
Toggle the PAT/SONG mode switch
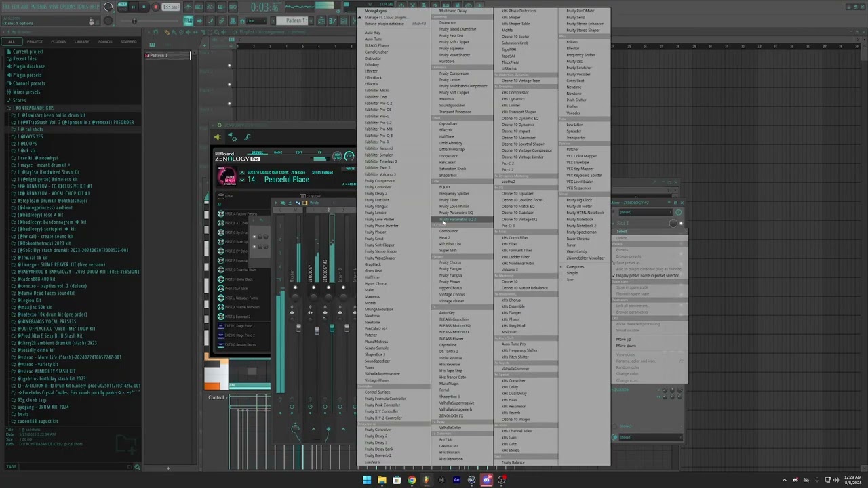122,7
